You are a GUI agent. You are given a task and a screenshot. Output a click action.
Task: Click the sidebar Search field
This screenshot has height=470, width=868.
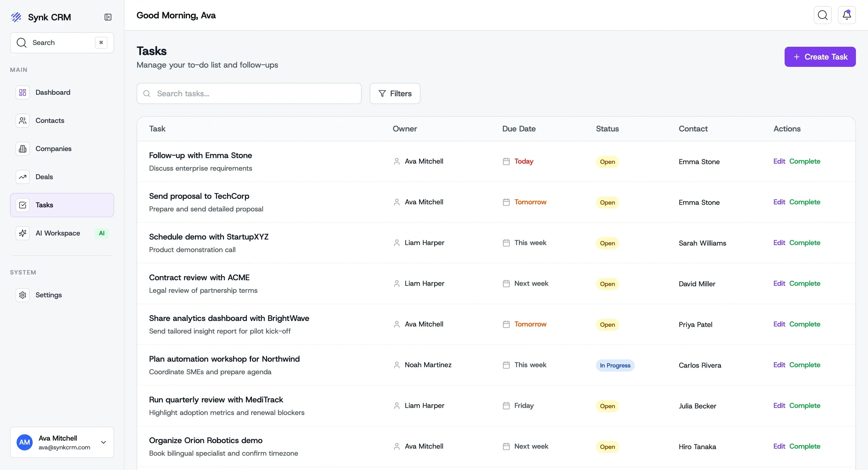tap(61, 42)
